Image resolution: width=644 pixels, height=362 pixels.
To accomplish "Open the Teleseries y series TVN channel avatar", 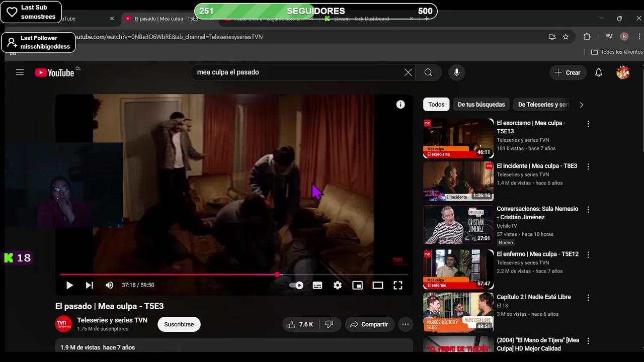I will (64, 324).
